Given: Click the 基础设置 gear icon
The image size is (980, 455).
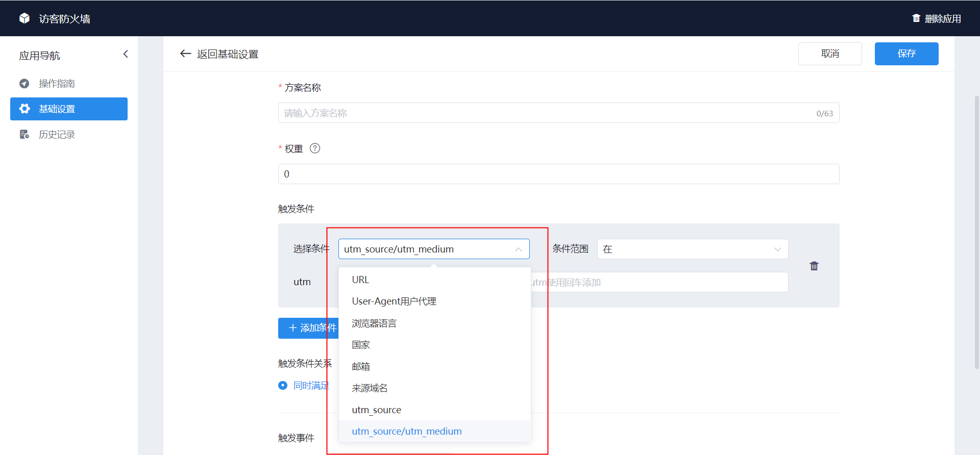Looking at the screenshot, I should (24, 109).
